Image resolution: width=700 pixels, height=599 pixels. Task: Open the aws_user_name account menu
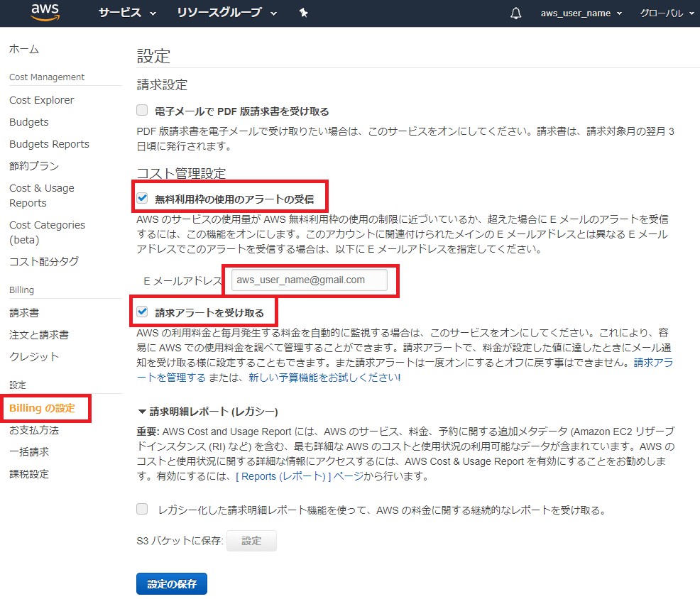581,13
